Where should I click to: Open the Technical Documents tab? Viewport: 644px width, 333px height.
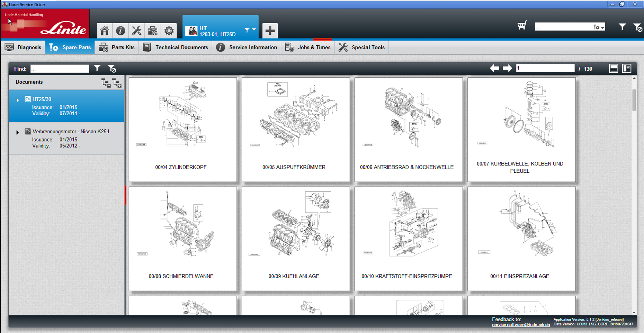point(175,48)
